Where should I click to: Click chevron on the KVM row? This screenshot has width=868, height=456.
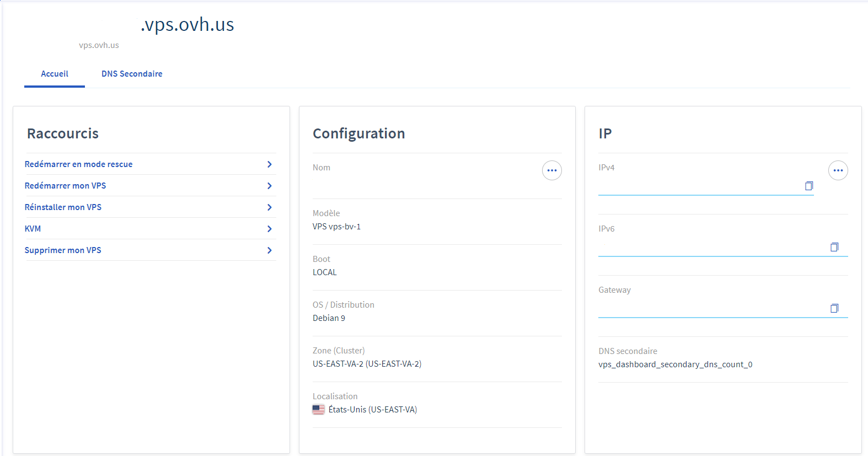[270, 229]
